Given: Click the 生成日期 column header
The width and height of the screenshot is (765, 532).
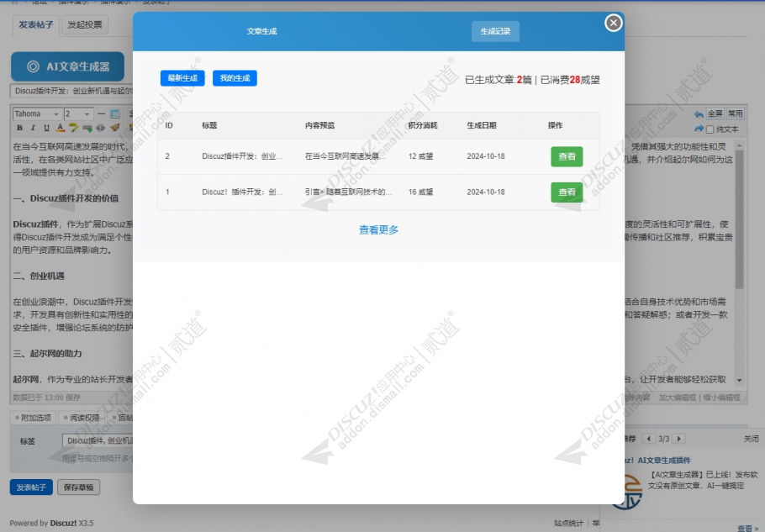Looking at the screenshot, I should tap(482, 125).
